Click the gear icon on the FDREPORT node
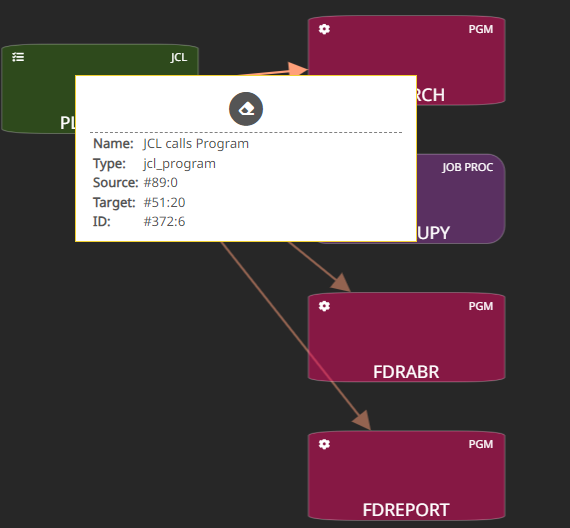Viewport: 570px width, 528px height. point(324,444)
